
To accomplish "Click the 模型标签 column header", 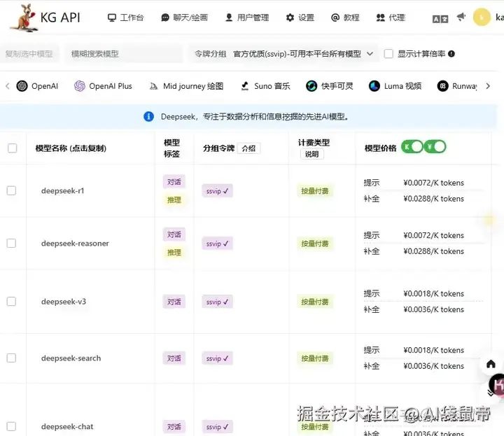I will pos(171,148).
